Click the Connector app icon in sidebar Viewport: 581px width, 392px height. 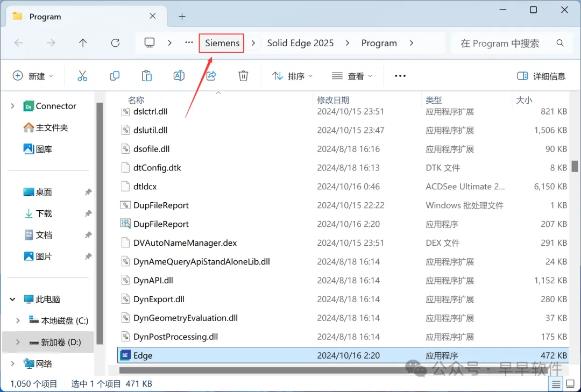28,106
